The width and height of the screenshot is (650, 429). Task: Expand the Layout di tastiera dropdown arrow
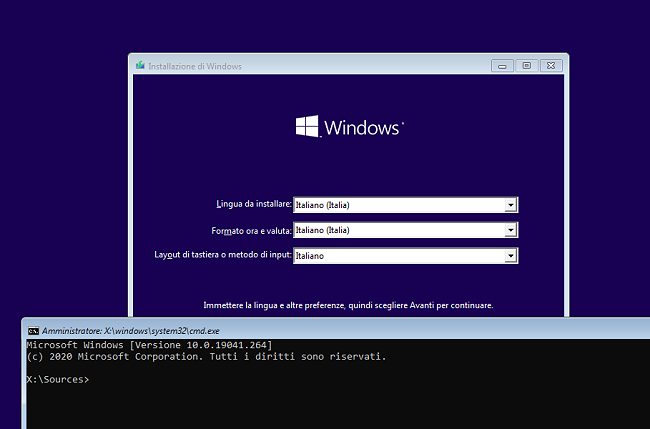tap(510, 256)
